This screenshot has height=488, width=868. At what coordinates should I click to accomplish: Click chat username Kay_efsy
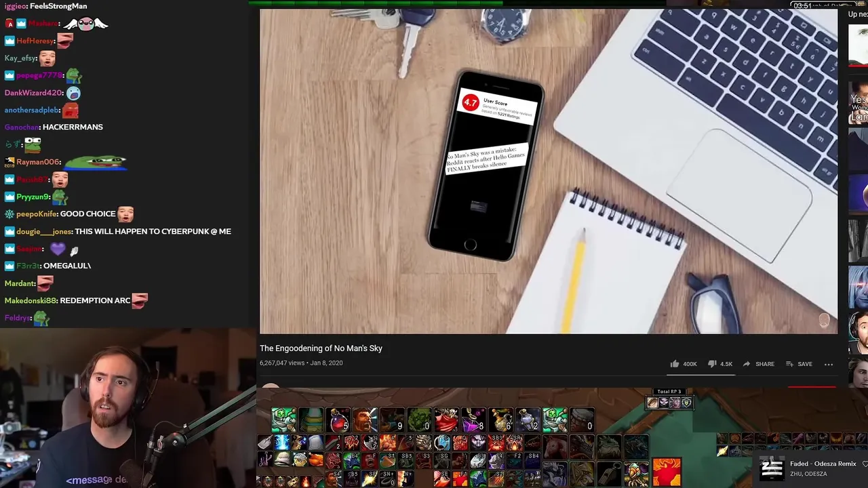[x=20, y=59]
